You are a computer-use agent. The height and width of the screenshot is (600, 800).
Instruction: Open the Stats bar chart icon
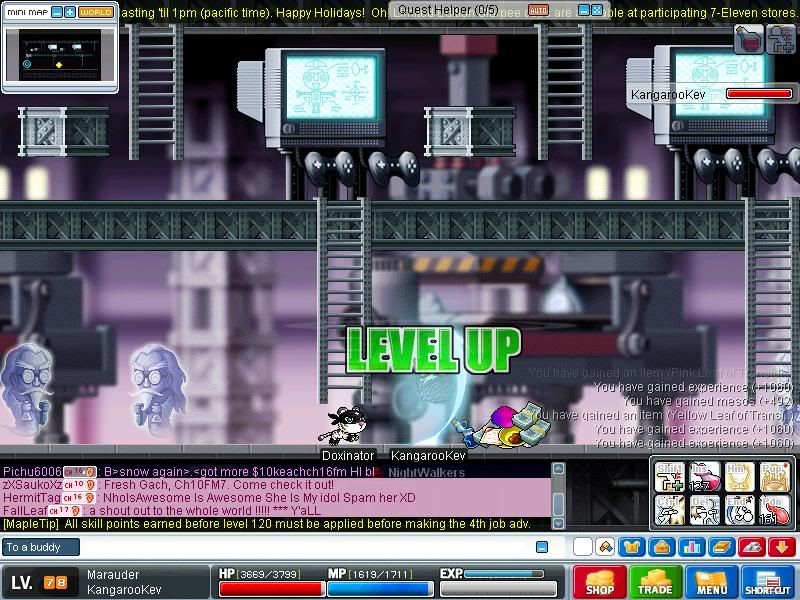coord(692,547)
